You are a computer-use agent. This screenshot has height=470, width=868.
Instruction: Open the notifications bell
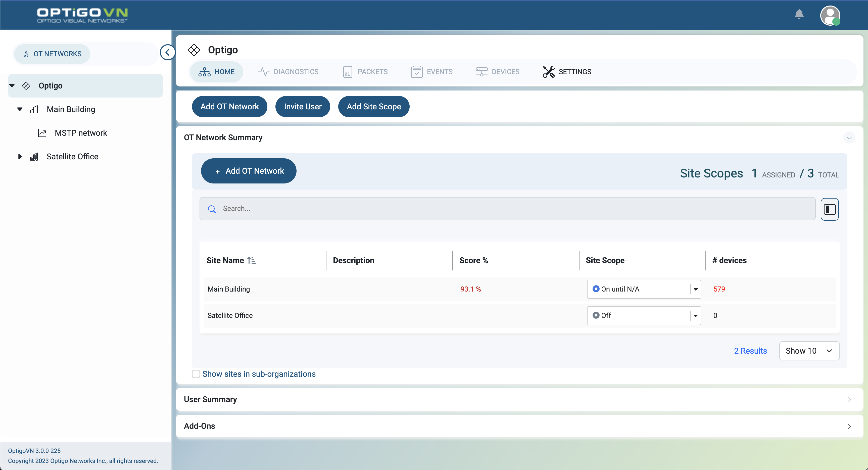coord(799,15)
